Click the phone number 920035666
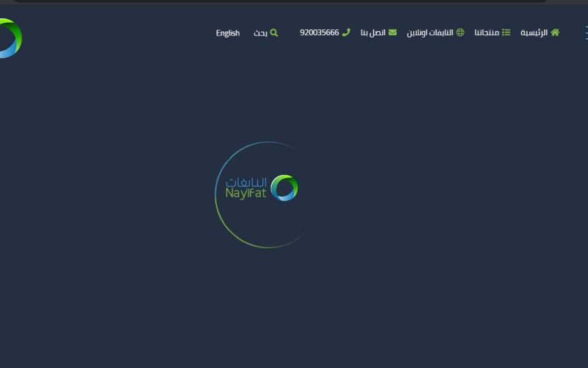 320,32
